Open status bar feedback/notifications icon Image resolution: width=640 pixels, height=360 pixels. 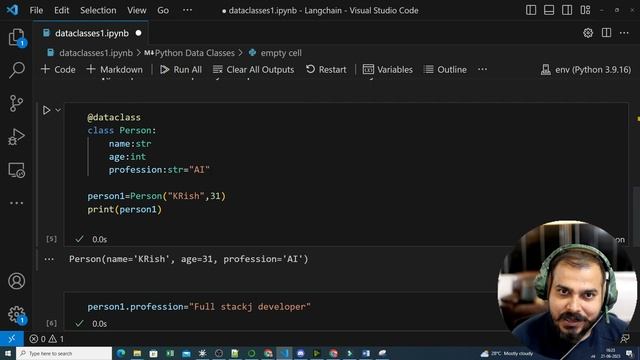point(624,338)
